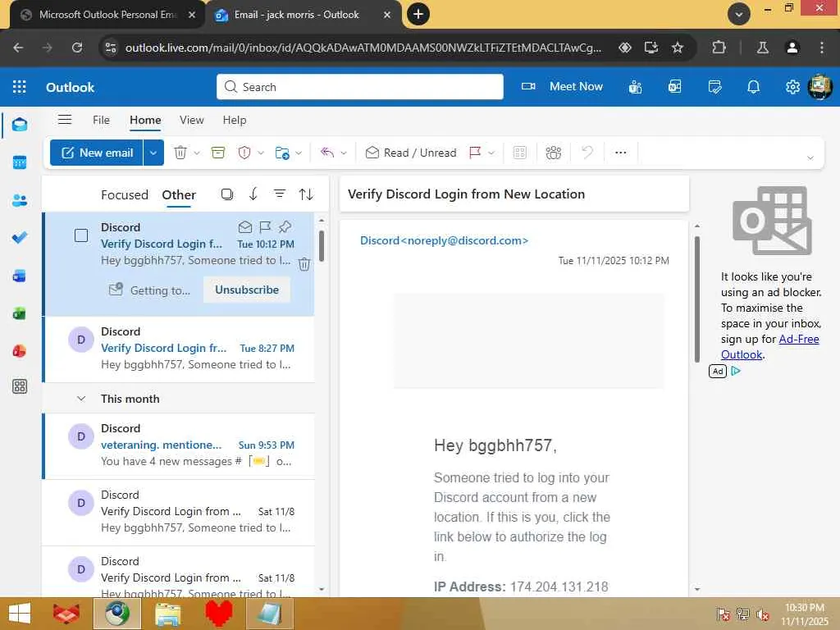This screenshot has height=630, width=840.
Task: Open the notifications bell
Action: pos(754,87)
